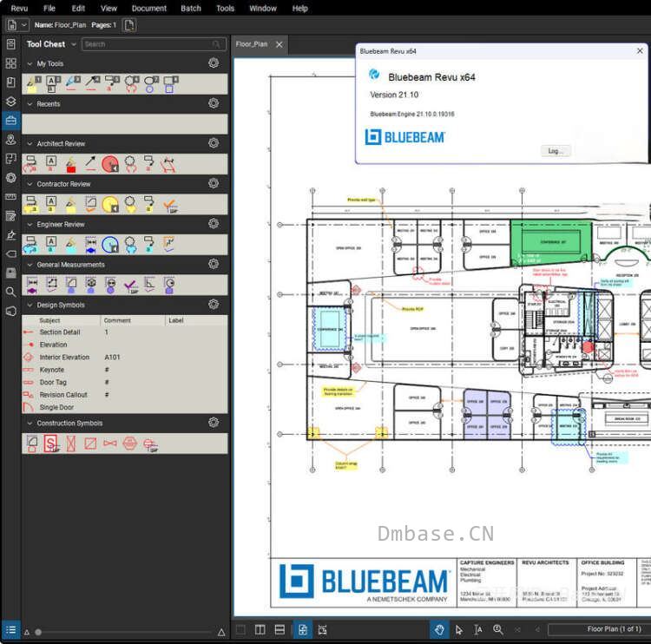
Task: Open the Tools menu
Action: click(225, 9)
